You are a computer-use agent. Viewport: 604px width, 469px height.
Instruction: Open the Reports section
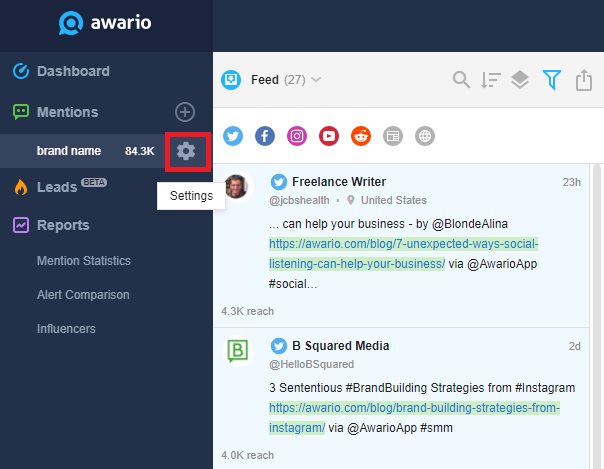click(x=63, y=225)
